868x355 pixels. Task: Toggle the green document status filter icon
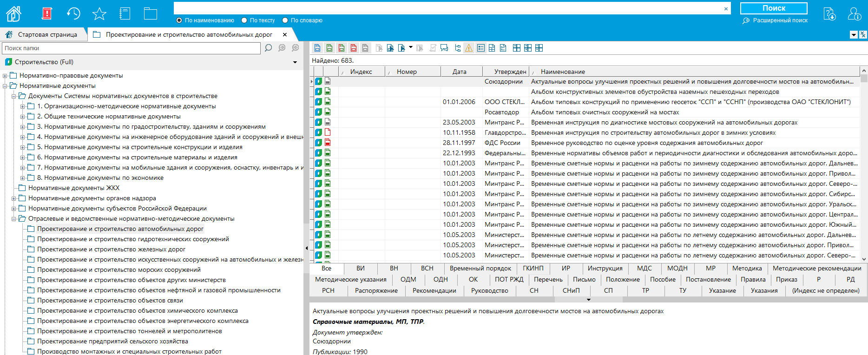pyautogui.click(x=329, y=48)
